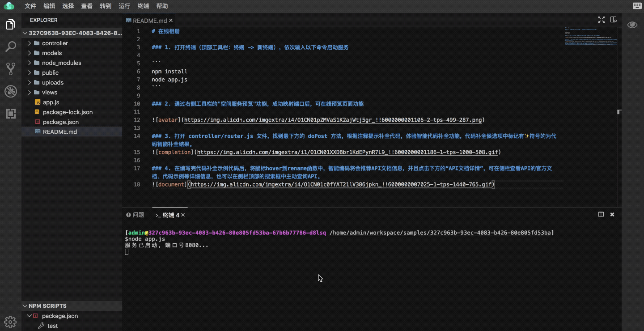This screenshot has width=644, height=331.
Task: Open the 终端 menu
Action: point(143,6)
